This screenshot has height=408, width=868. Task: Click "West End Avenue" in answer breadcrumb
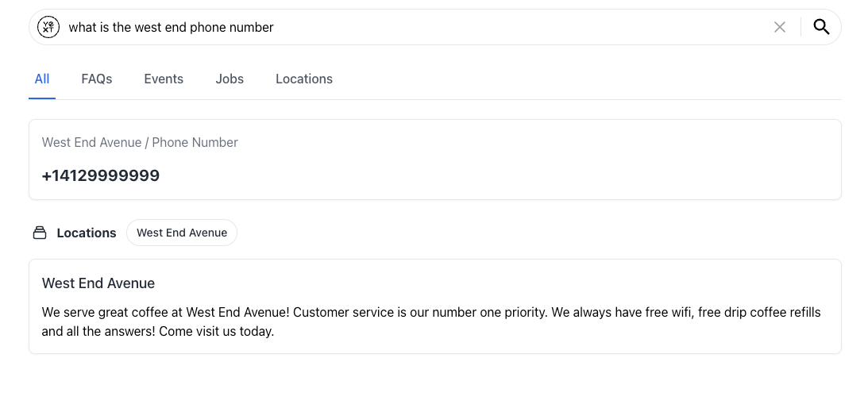point(92,142)
